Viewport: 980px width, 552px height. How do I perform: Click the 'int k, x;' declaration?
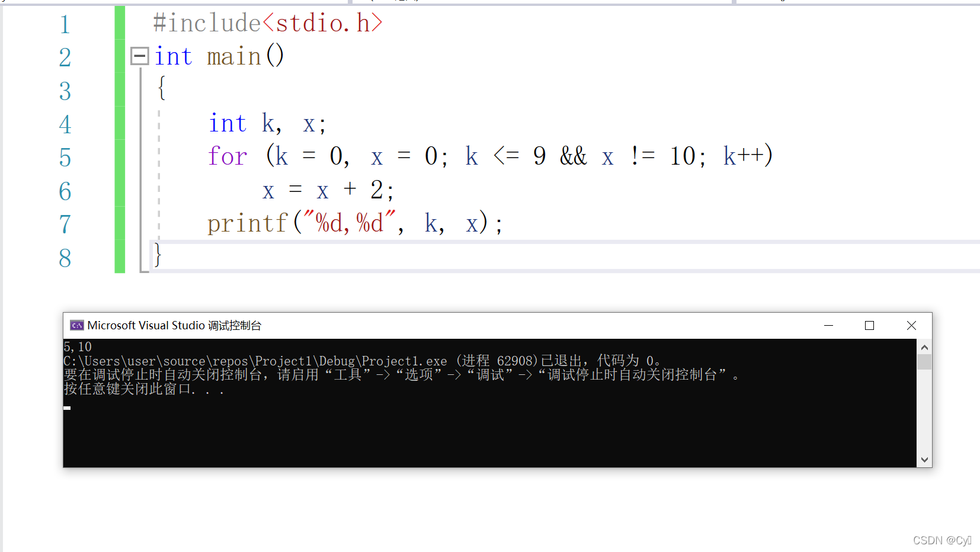tap(267, 123)
